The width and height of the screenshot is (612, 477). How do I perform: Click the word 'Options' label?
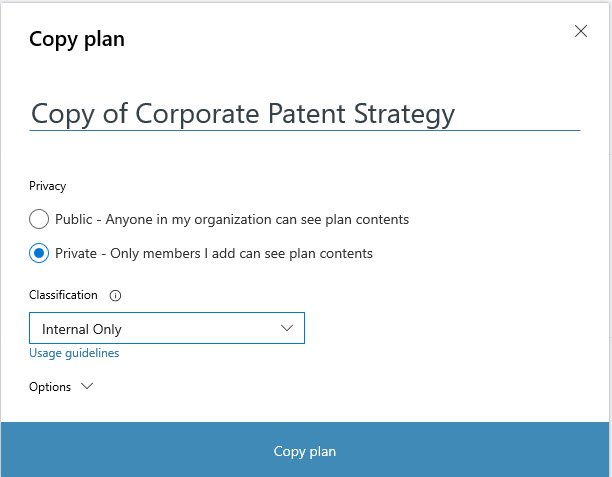50,387
